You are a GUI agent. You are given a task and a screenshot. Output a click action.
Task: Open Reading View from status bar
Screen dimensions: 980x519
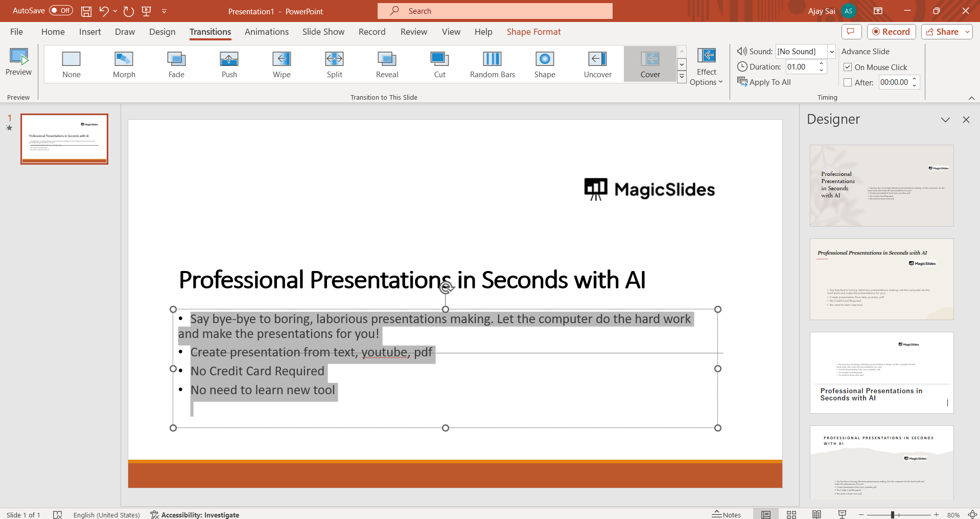click(816, 514)
